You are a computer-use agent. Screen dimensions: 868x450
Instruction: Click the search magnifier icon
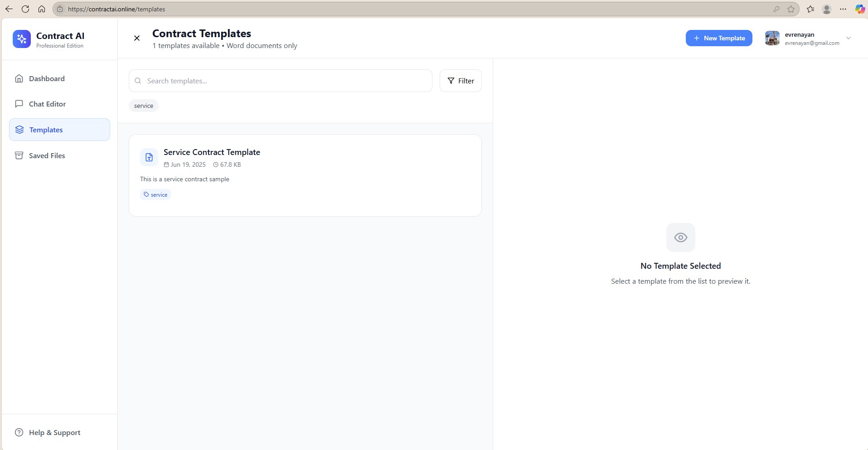(138, 81)
